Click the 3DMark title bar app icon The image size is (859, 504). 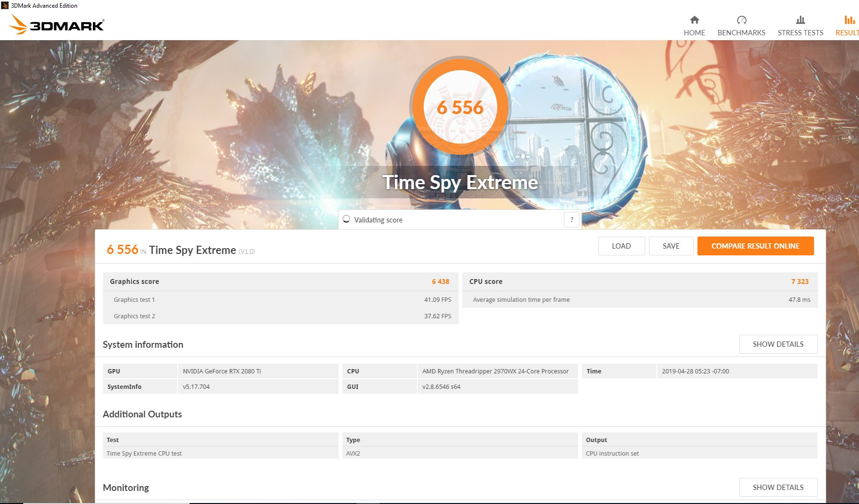pyautogui.click(x=5, y=5)
